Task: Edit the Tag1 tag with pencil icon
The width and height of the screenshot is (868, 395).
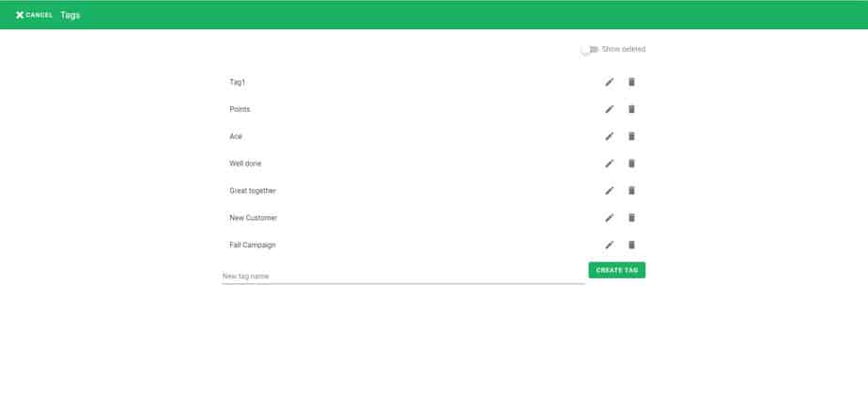Action: coord(609,82)
